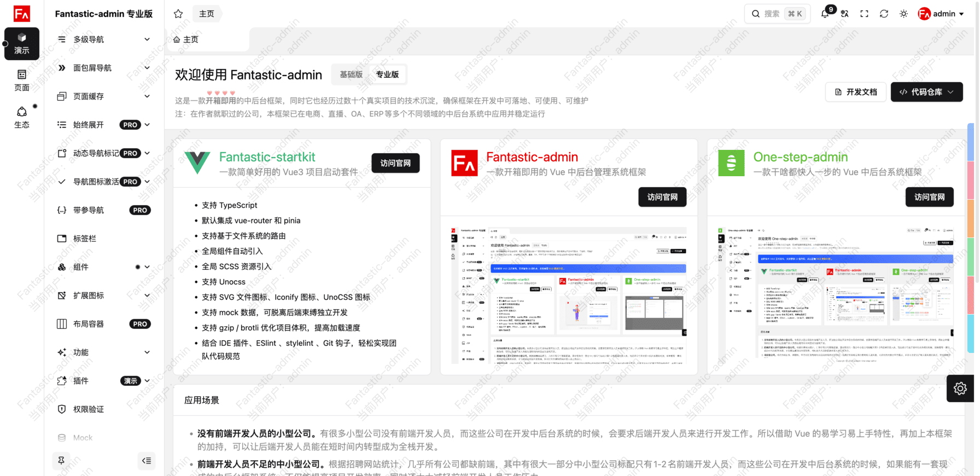The width and height of the screenshot is (980, 476).
Task: Open the 代码仓库 dropdown
Action: (x=926, y=92)
